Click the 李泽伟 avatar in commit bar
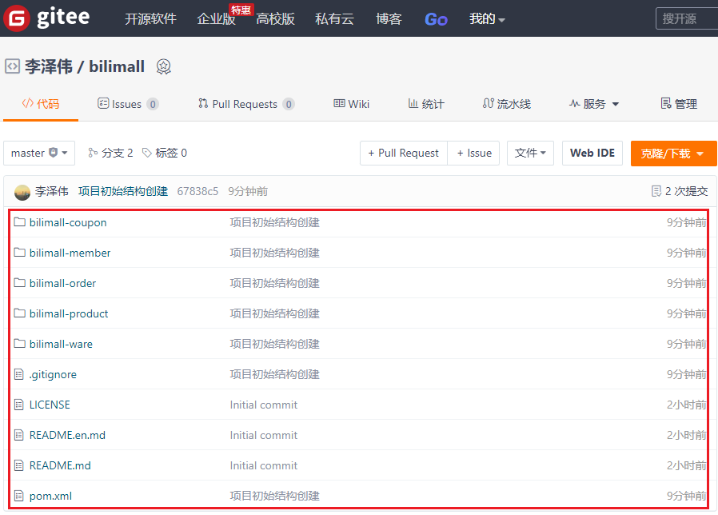 22,192
